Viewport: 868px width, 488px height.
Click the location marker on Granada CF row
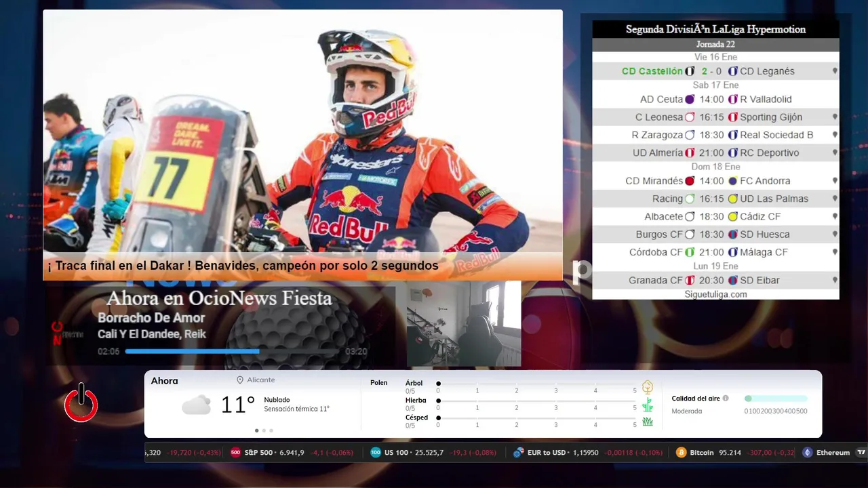[835, 280]
